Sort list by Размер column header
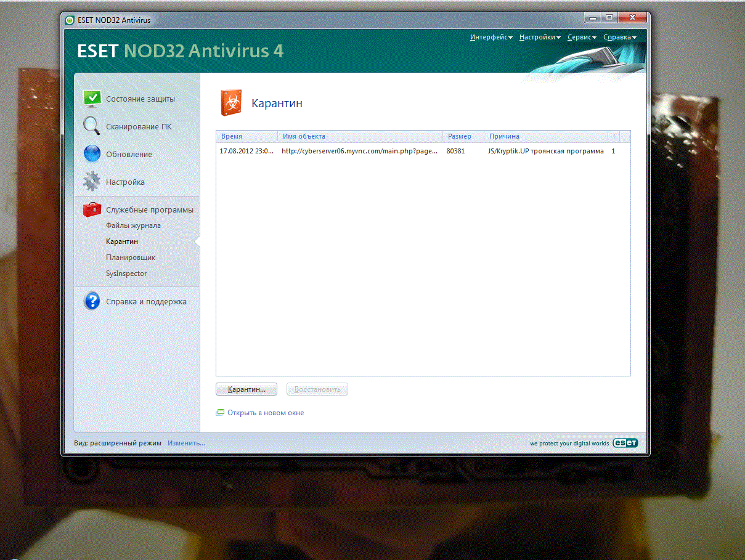Image resolution: width=745 pixels, height=560 pixels. [x=460, y=136]
